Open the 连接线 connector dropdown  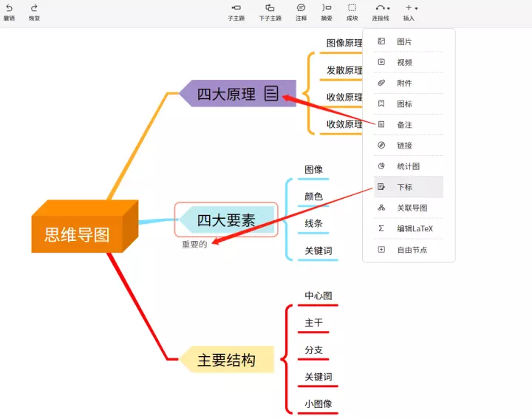381,8
